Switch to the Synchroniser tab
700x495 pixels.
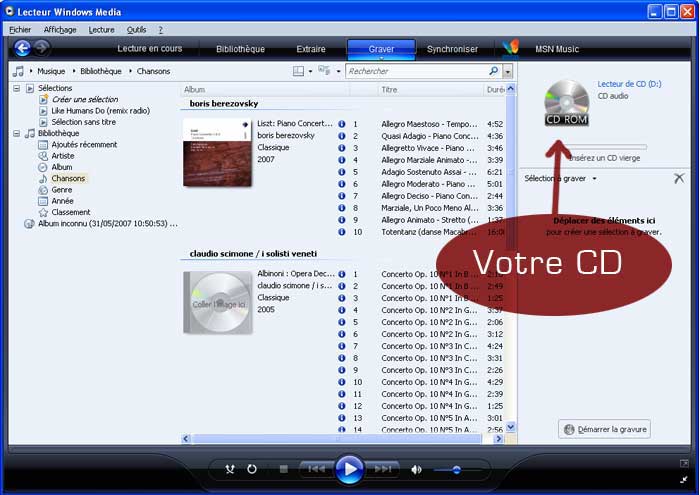point(452,49)
